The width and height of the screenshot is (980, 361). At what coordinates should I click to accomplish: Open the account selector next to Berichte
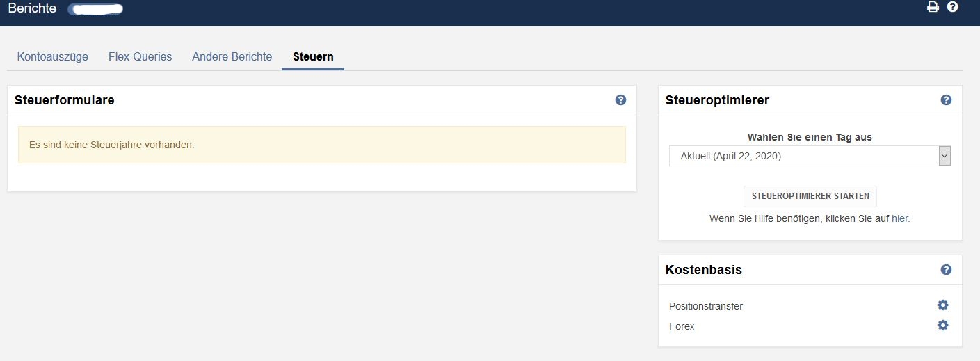pos(96,9)
